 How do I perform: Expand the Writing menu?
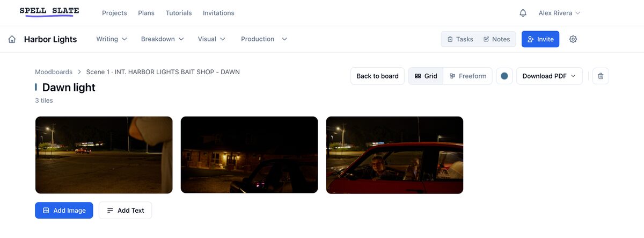(x=112, y=39)
